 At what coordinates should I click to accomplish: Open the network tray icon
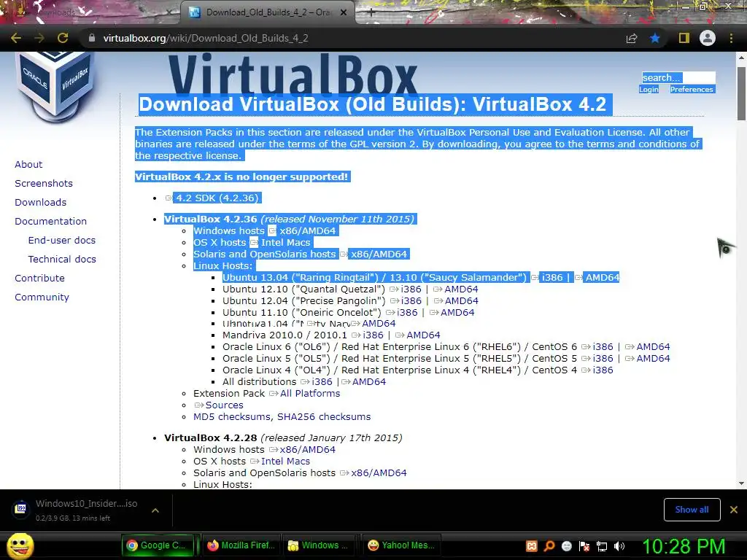click(x=602, y=546)
